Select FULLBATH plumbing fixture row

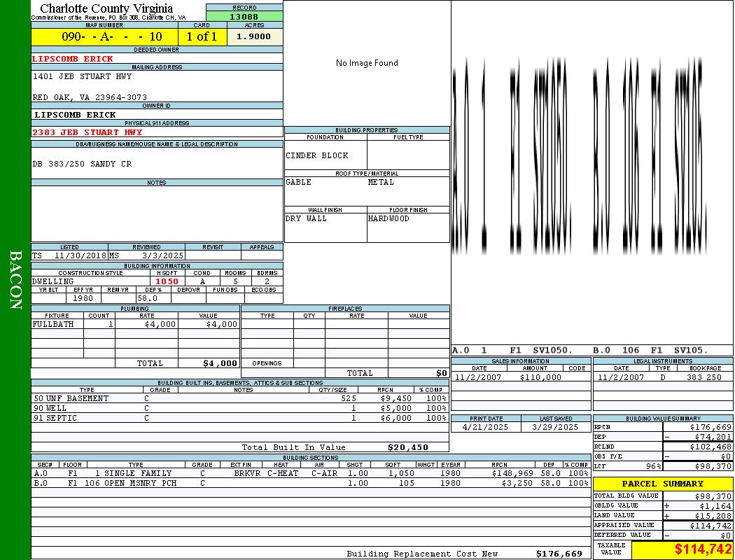(136, 324)
